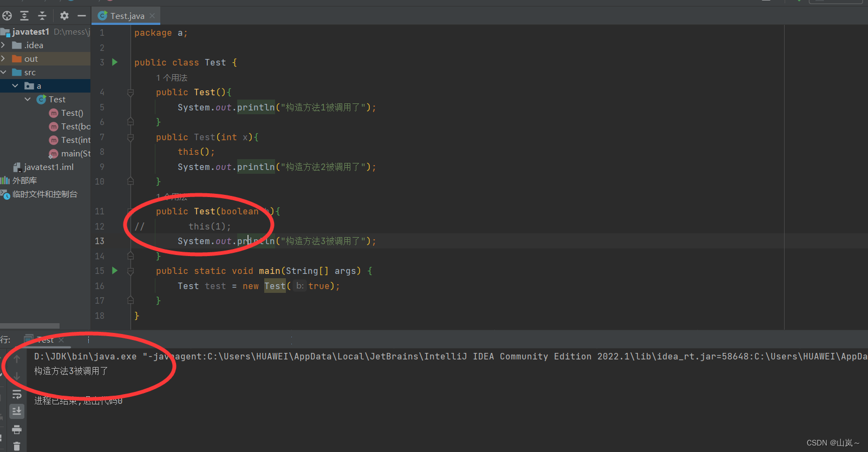Open project panel settings gear

point(64,16)
